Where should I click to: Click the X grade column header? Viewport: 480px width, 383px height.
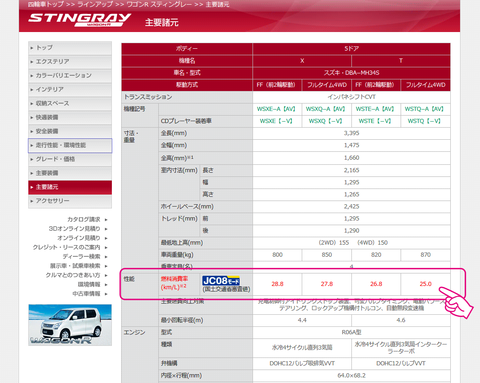coord(302,61)
